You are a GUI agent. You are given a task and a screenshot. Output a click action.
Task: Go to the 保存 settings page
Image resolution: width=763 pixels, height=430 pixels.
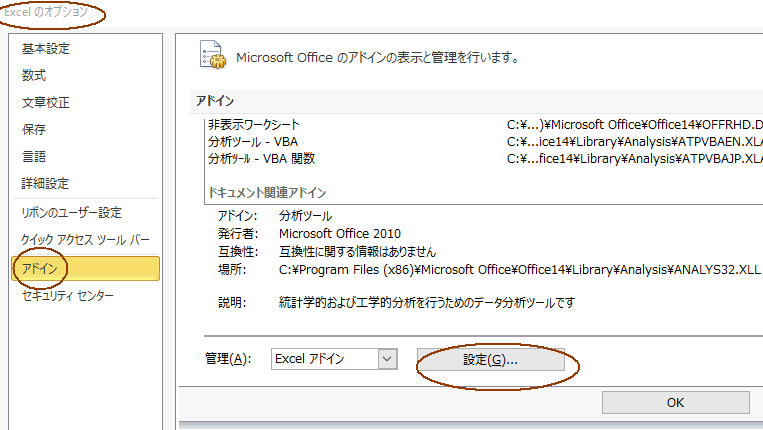click(x=34, y=129)
